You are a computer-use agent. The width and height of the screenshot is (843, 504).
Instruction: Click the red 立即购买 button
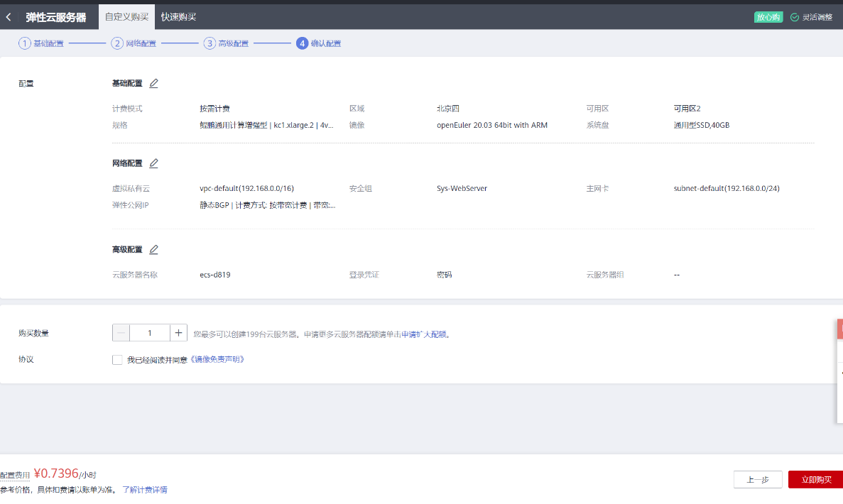pos(815,479)
